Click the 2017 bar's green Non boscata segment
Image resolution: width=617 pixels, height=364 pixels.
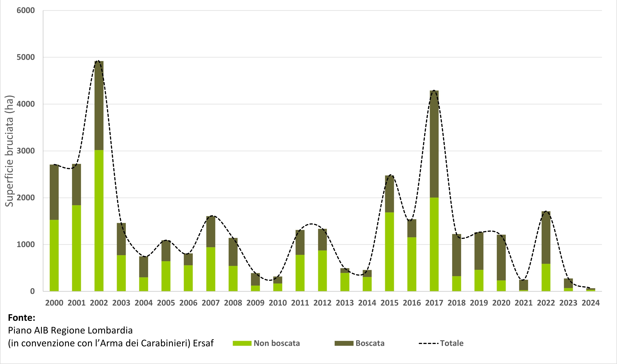[434, 244]
